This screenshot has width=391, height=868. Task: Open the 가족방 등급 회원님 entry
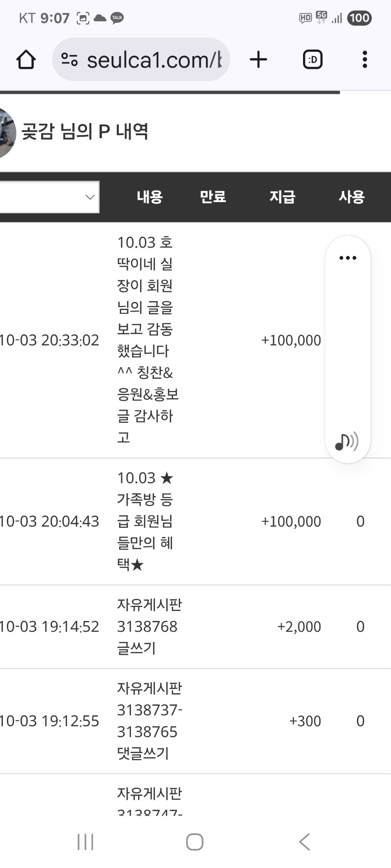click(145, 521)
